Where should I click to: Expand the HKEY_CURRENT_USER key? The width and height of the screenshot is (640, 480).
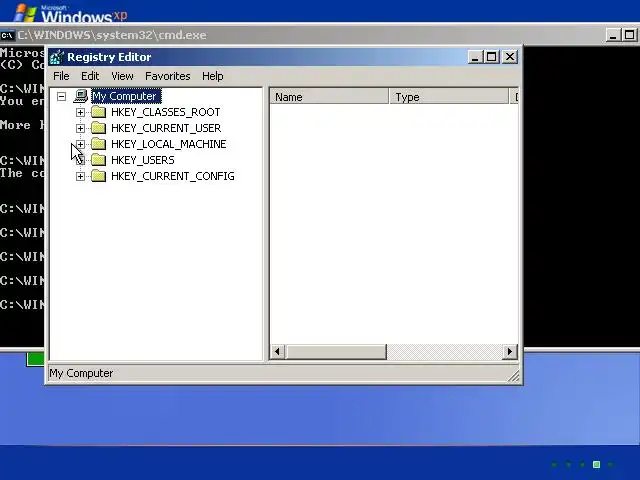(80, 128)
